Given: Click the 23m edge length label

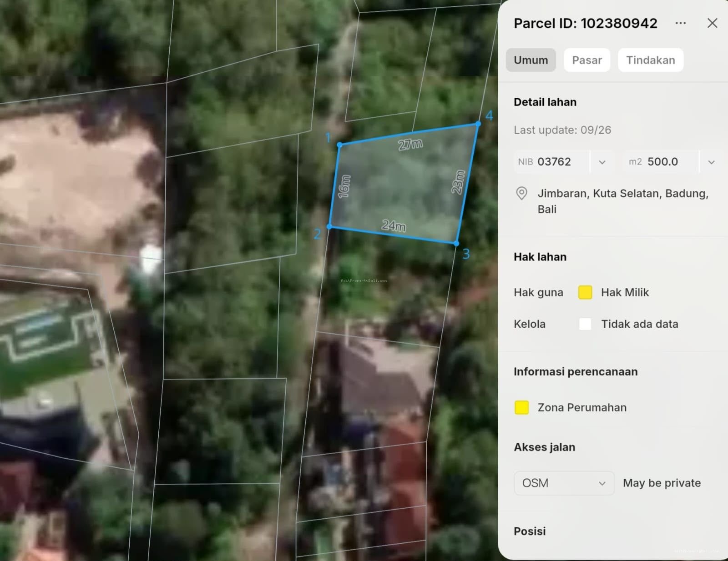Looking at the screenshot, I should click(459, 182).
